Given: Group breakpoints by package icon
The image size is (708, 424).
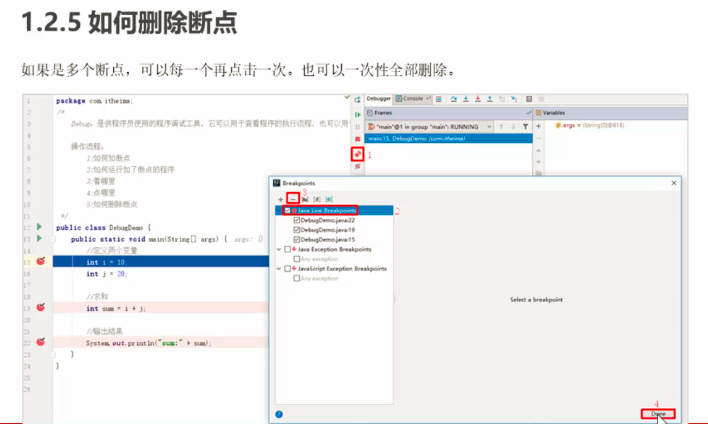Looking at the screenshot, I should pos(305,199).
